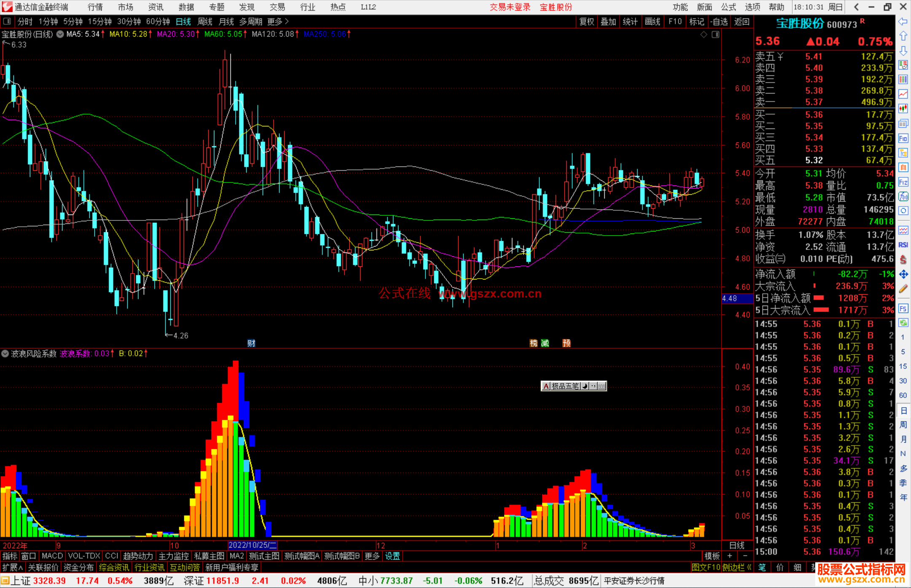Select the pencil drawing tool icon
The height and width of the screenshot is (588, 911).
pos(903,289)
